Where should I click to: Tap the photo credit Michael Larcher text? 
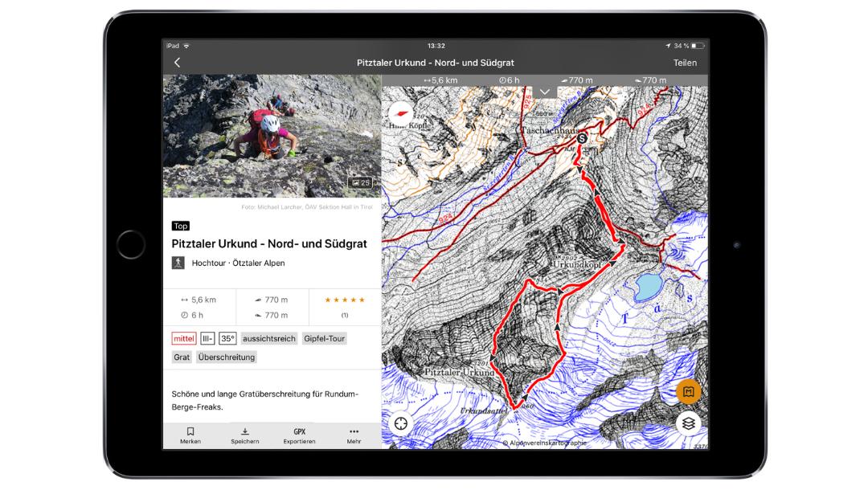pos(307,206)
